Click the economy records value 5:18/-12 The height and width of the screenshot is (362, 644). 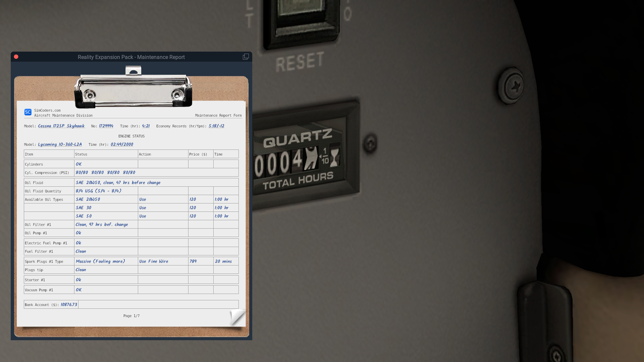(x=216, y=126)
